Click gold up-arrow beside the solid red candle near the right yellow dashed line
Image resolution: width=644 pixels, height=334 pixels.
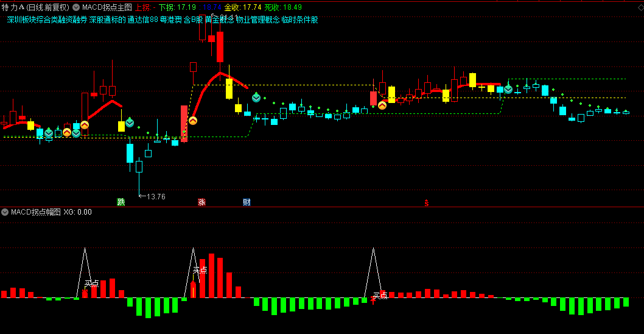pyautogui.click(x=382, y=105)
